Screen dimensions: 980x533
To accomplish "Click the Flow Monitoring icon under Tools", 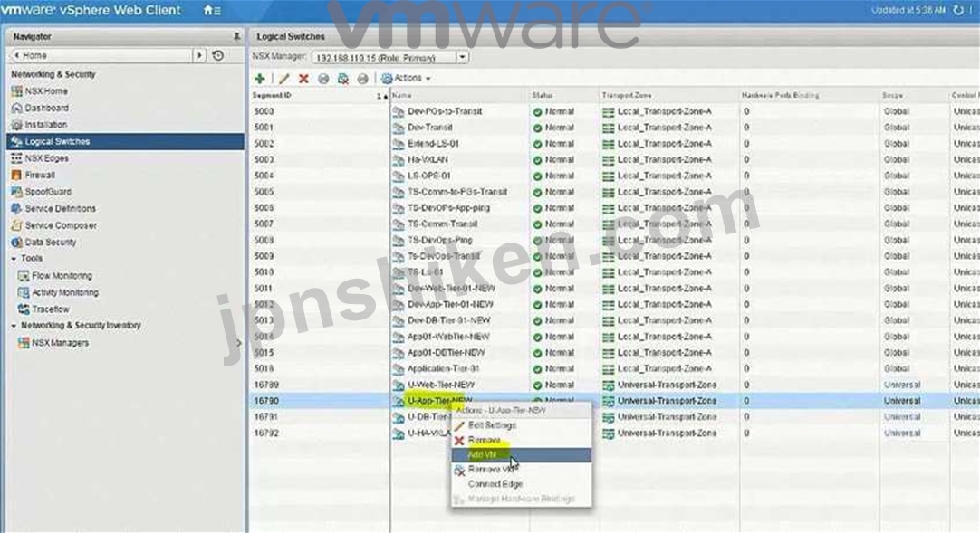I will pyautogui.click(x=24, y=276).
